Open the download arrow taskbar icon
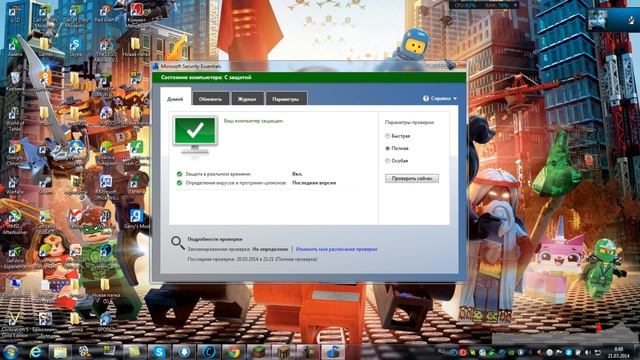This screenshot has width=640, height=360. click(x=184, y=352)
